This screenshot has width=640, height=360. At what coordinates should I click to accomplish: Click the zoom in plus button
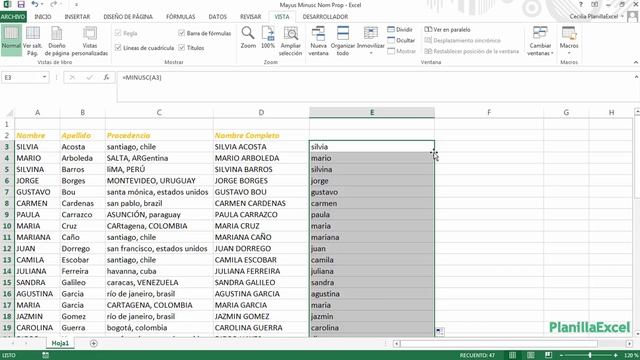point(616,356)
